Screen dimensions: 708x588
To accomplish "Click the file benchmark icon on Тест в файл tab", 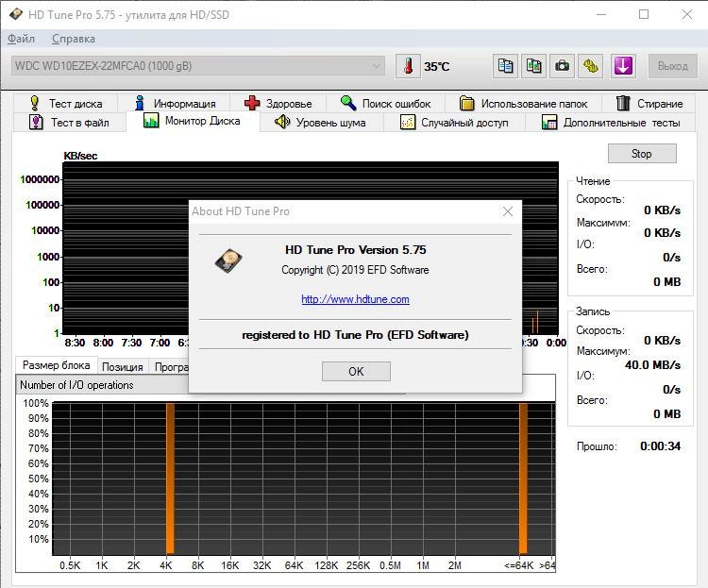I will [x=36, y=122].
